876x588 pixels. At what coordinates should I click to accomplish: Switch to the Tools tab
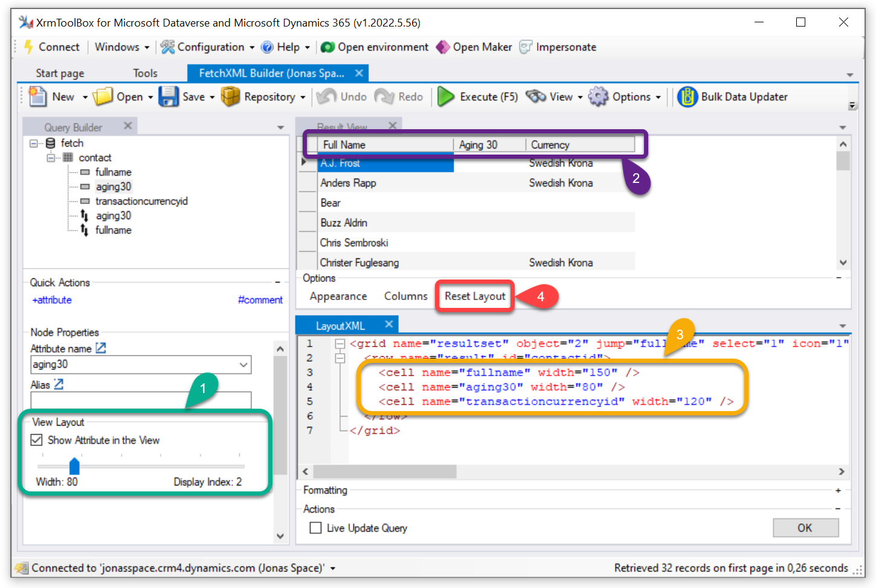click(x=145, y=73)
